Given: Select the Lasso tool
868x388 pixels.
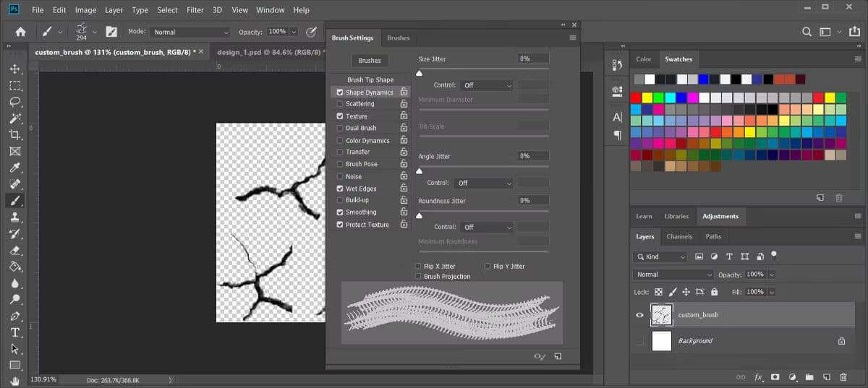Looking at the screenshot, I should (14, 102).
